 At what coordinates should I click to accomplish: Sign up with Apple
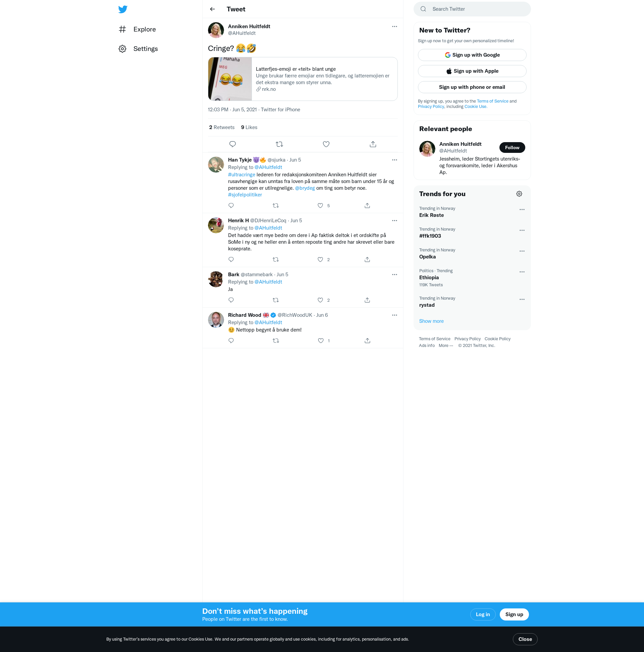pos(472,71)
